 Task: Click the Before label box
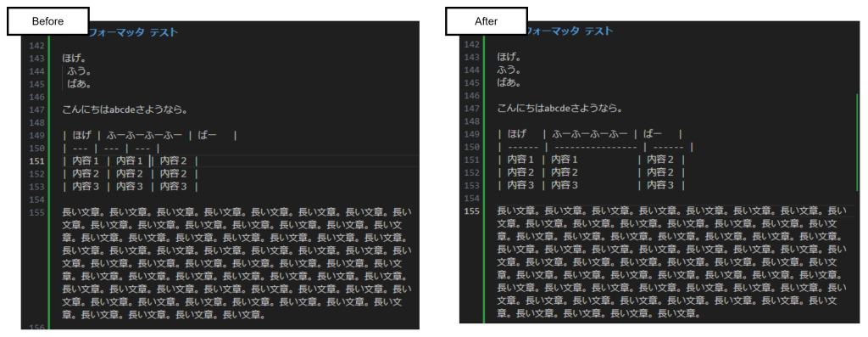click(x=48, y=21)
